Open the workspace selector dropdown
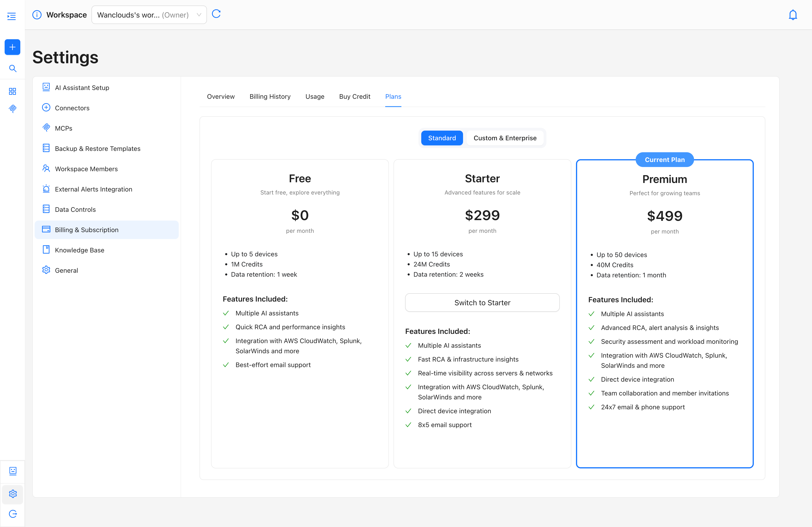Viewport: 812px width, 527px height. (x=149, y=15)
